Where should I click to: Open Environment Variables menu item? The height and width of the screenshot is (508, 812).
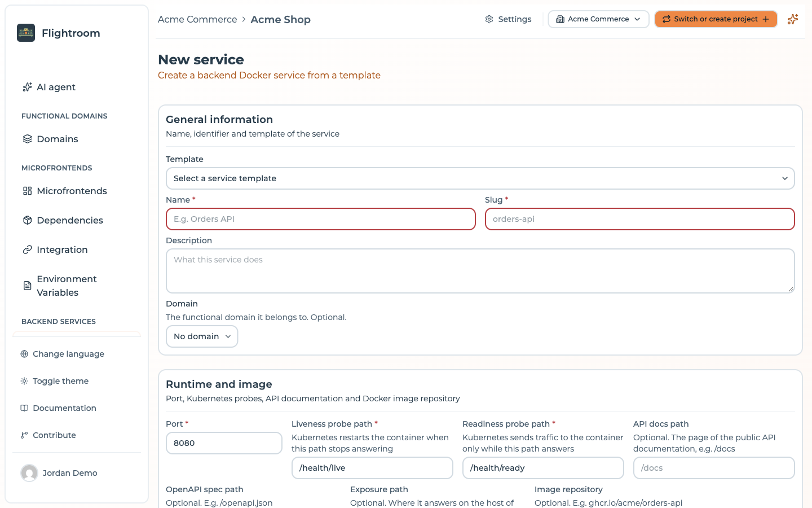(x=67, y=286)
